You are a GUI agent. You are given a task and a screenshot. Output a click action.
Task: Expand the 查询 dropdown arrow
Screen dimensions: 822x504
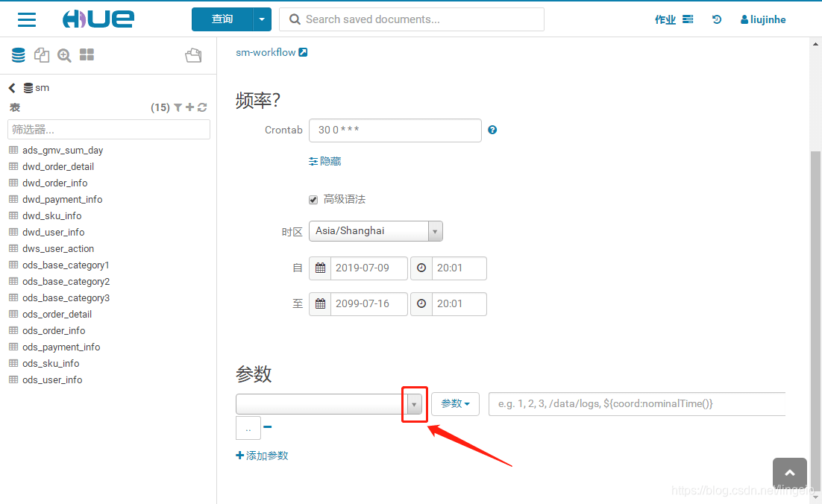pyautogui.click(x=262, y=19)
